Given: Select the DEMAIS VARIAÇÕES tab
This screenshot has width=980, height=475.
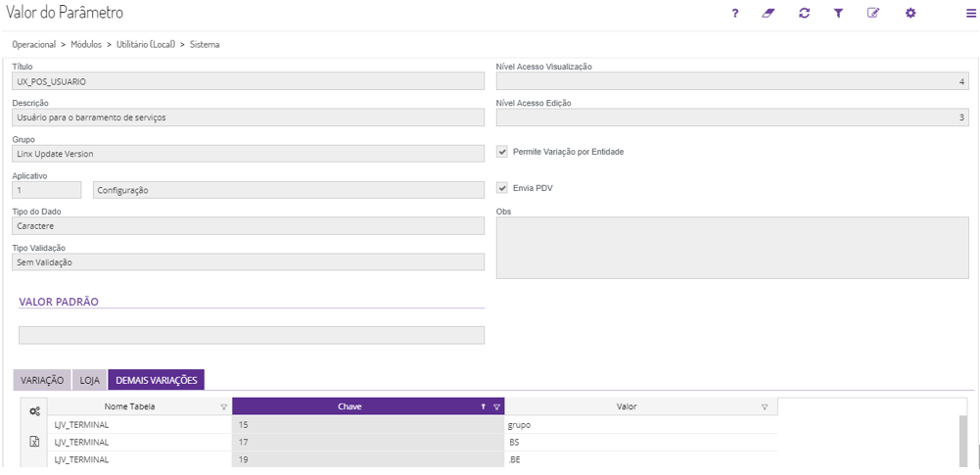Looking at the screenshot, I should [157, 380].
